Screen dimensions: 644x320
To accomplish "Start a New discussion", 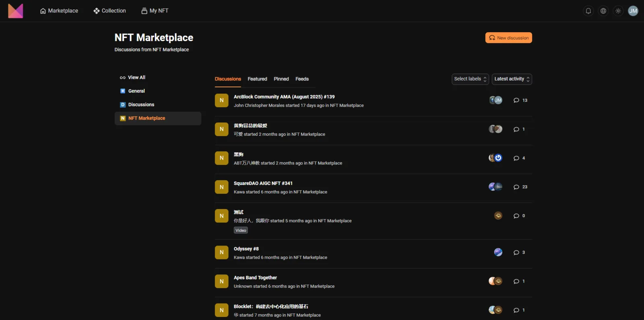I will click(509, 38).
